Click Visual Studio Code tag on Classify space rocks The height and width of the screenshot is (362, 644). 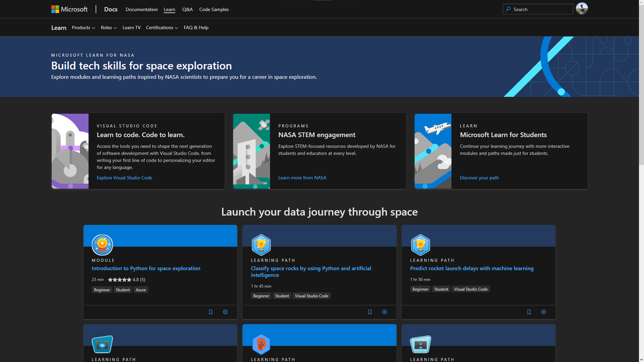click(311, 295)
